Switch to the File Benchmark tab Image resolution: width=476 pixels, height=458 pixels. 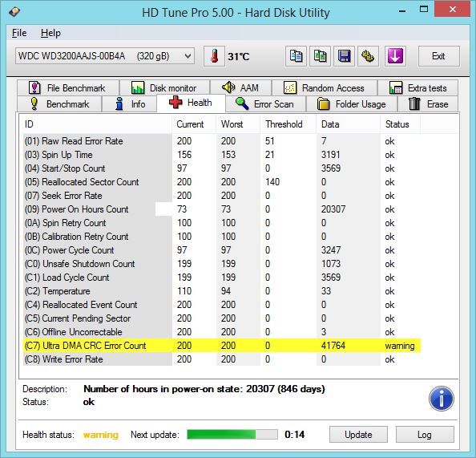tap(68, 88)
